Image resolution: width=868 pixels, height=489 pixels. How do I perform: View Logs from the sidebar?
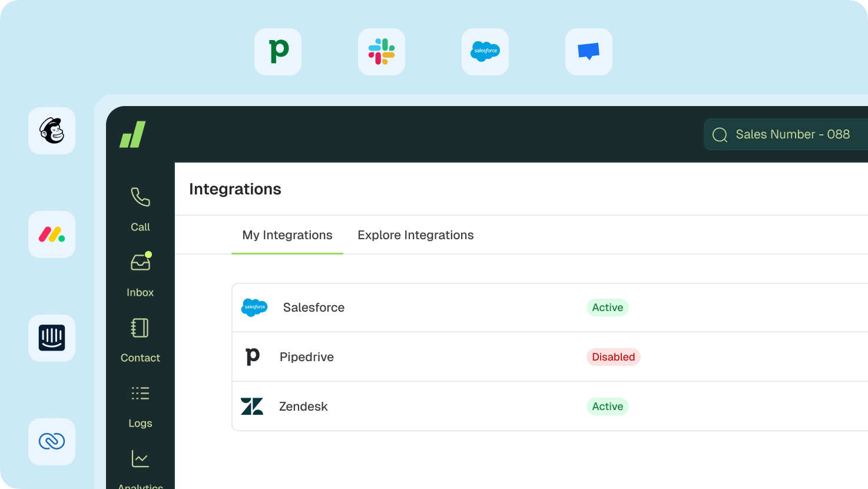coord(140,404)
